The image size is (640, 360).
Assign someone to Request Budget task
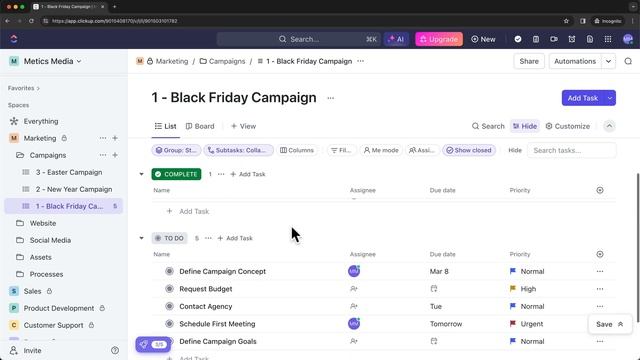pyautogui.click(x=354, y=289)
